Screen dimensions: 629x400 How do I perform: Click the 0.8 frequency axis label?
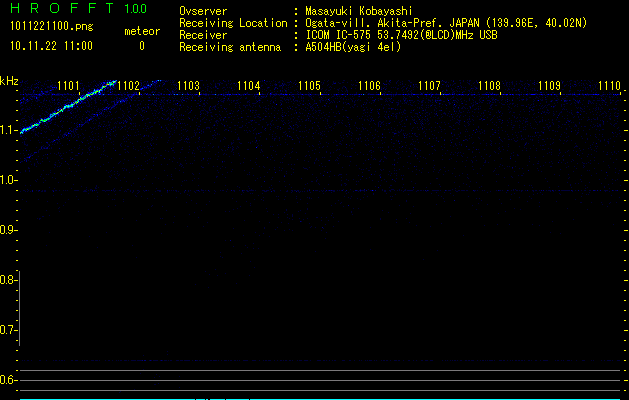tap(7, 280)
